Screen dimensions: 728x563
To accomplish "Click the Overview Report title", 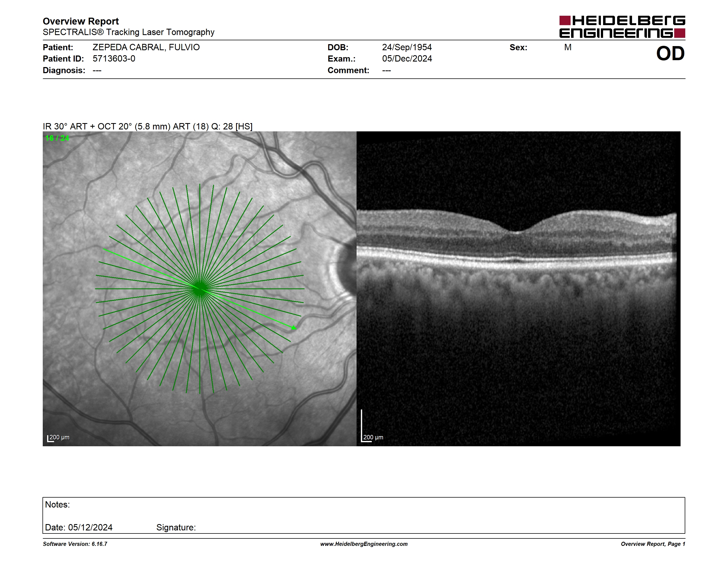I will (81, 21).
